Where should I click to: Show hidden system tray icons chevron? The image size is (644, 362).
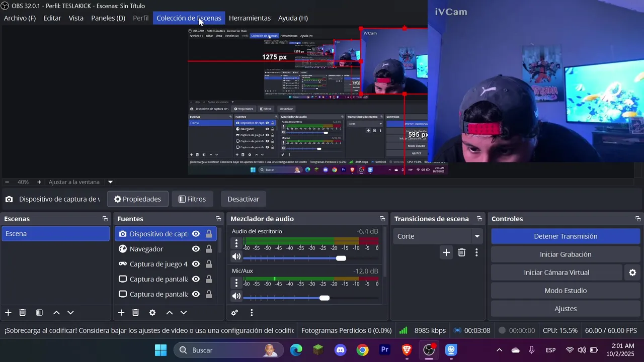pyautogui.click(x=499, y=350)
